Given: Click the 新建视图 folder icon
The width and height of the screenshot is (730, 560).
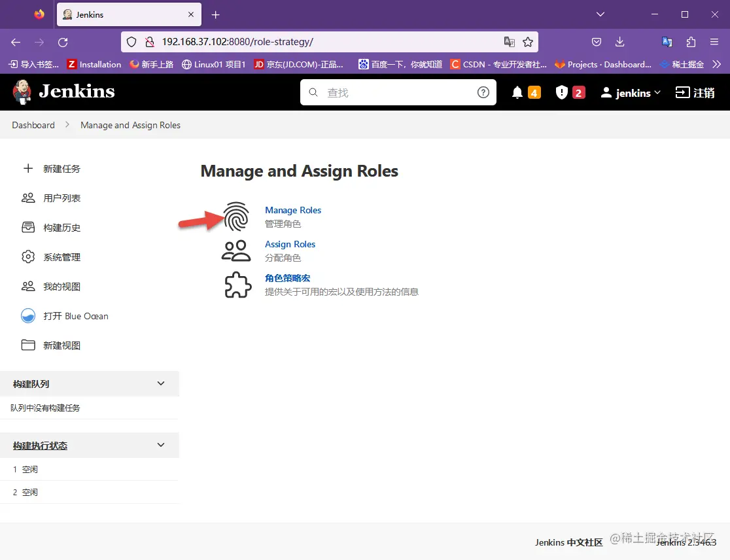Looking at the screenshot, I should pyautogui.click(x=28, y=345).
